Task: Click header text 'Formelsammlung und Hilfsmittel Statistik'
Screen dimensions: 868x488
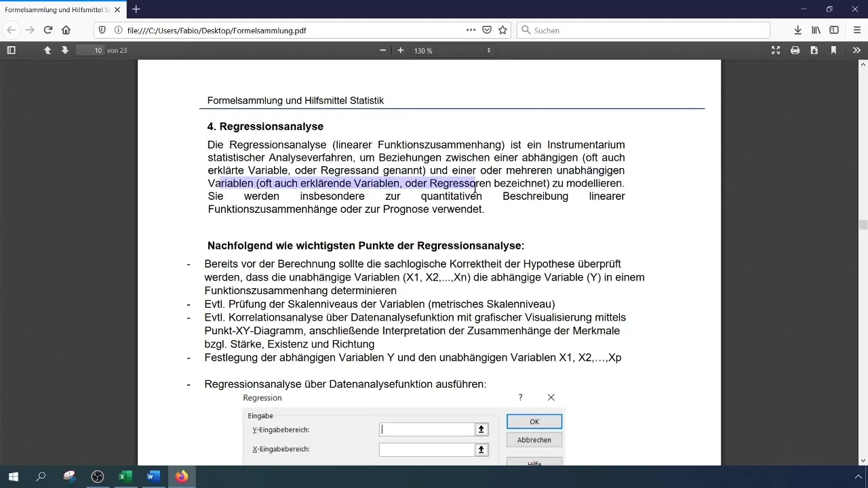Action: (x=296, y=100)
